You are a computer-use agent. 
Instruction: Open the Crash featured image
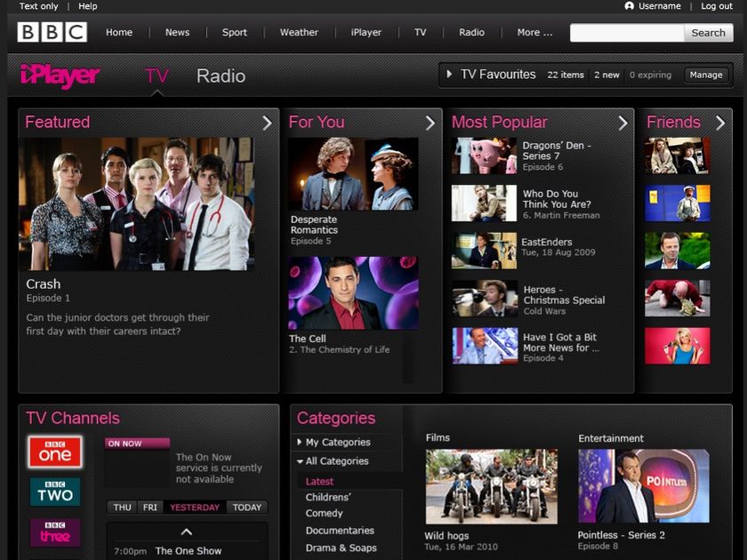tap(136, 204)
